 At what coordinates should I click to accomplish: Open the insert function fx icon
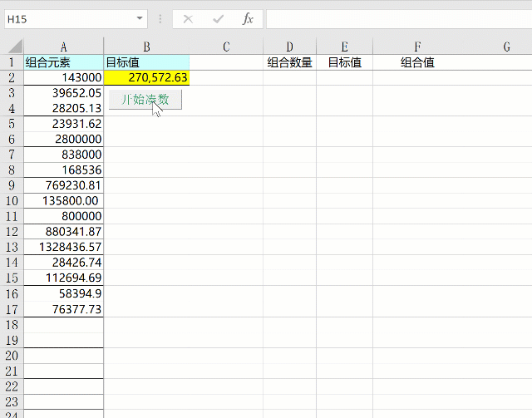coord(248,19)
